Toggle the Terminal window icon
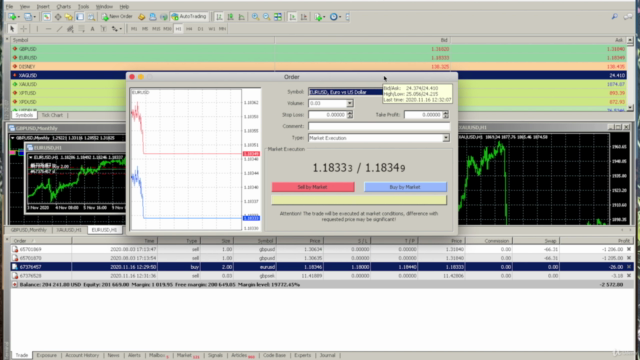Viewport: 640px width, 360px height. click(x=80, y=17)
